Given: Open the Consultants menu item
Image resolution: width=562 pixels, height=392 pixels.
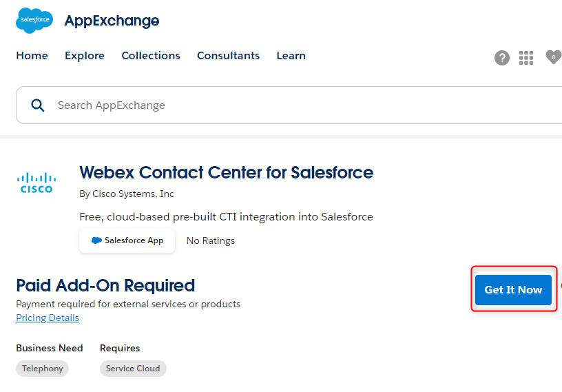Looking at the screenshot, I should (x=228, y=56).
